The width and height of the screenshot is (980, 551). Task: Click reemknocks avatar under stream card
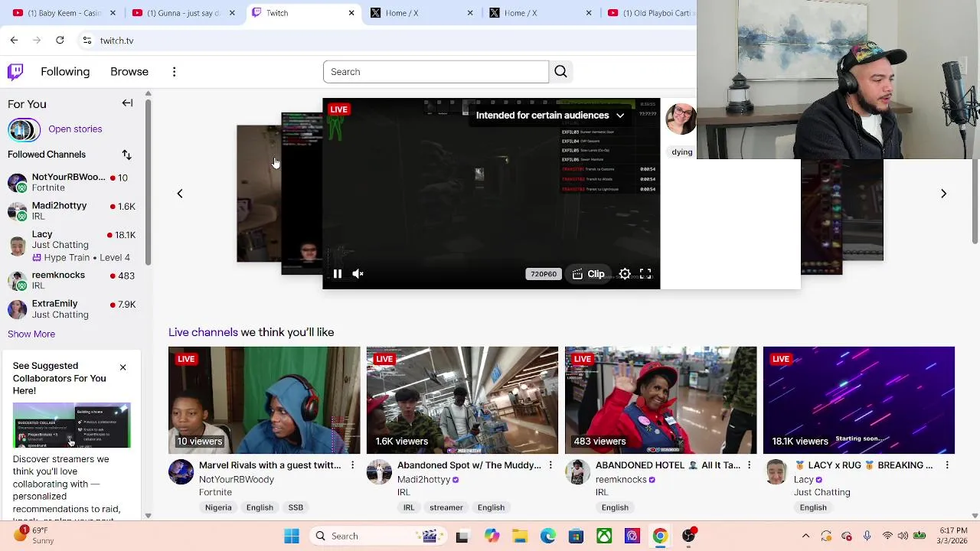577,472
